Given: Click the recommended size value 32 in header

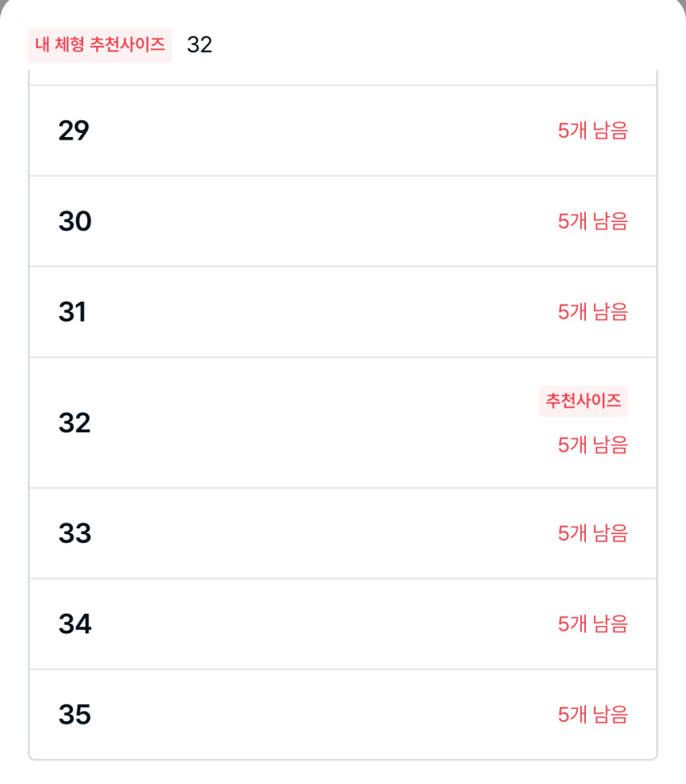Looking at the screenshot, I should pos(199,45).
